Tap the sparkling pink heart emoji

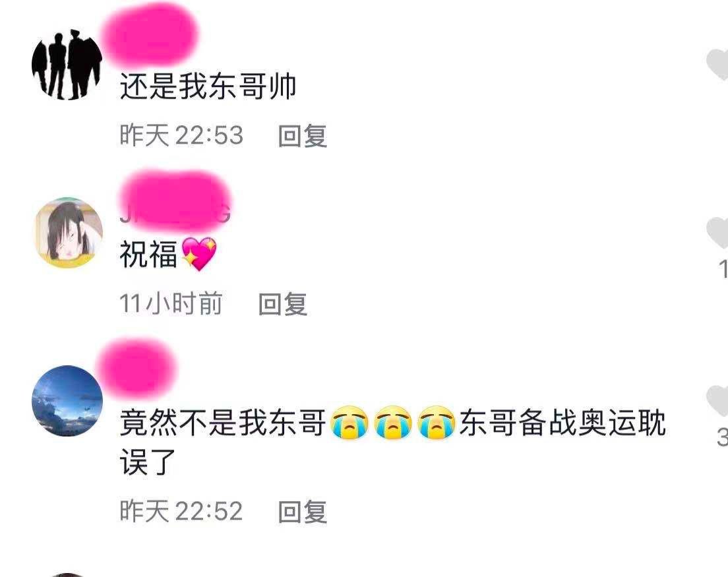(199, 253)
